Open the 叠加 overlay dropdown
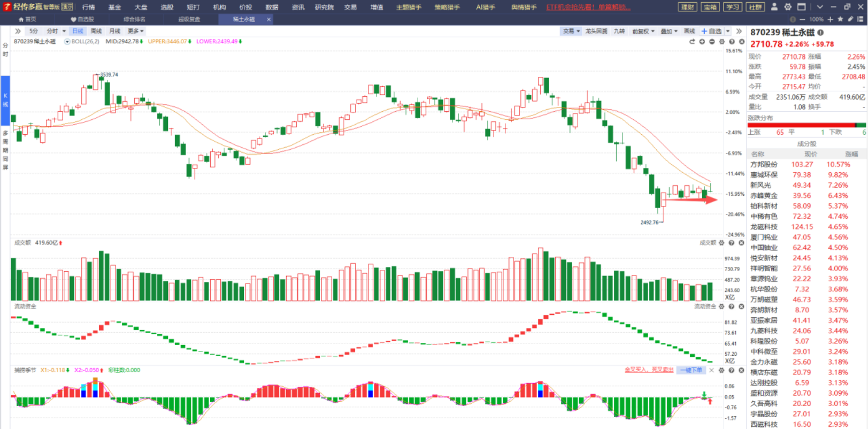868x429 pixels. (x=669, y=31)
